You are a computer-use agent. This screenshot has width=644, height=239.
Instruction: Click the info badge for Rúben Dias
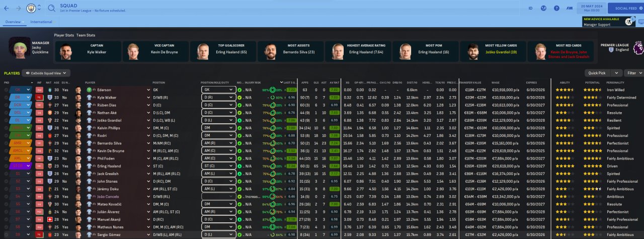tap(39, 105)
